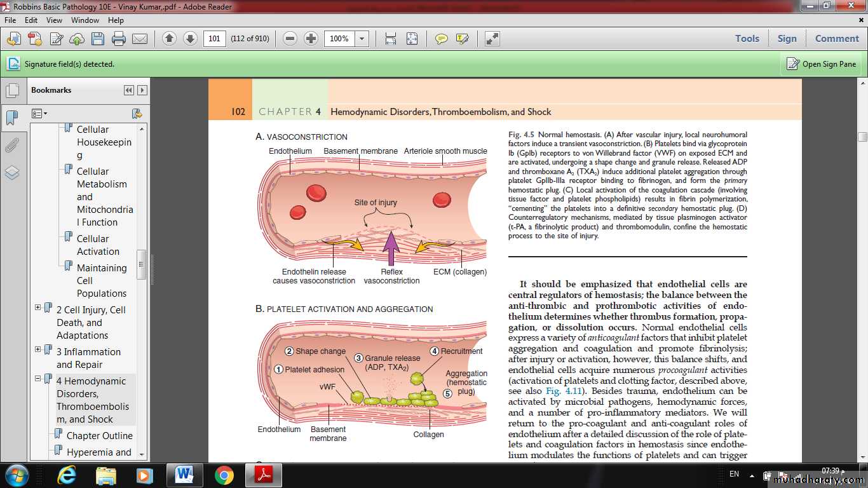Select the highlight text tool
This screenshot has width=868, height=488.
click(462, 39)
